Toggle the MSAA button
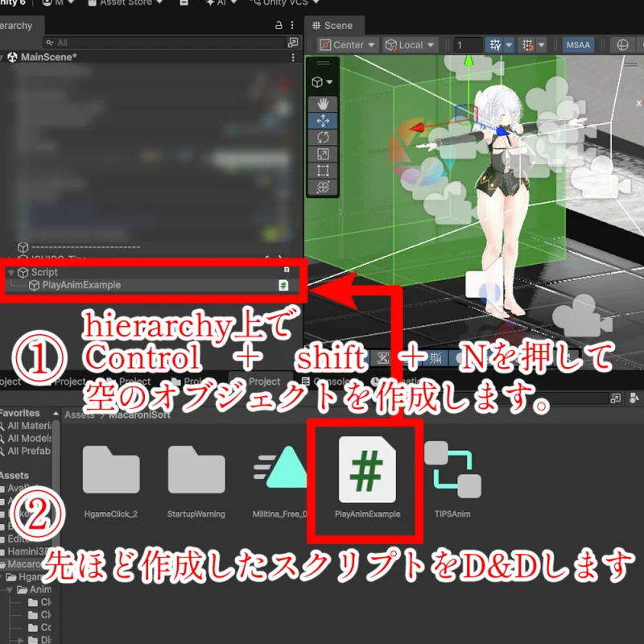644x644 pixels. tap(578, 45)
